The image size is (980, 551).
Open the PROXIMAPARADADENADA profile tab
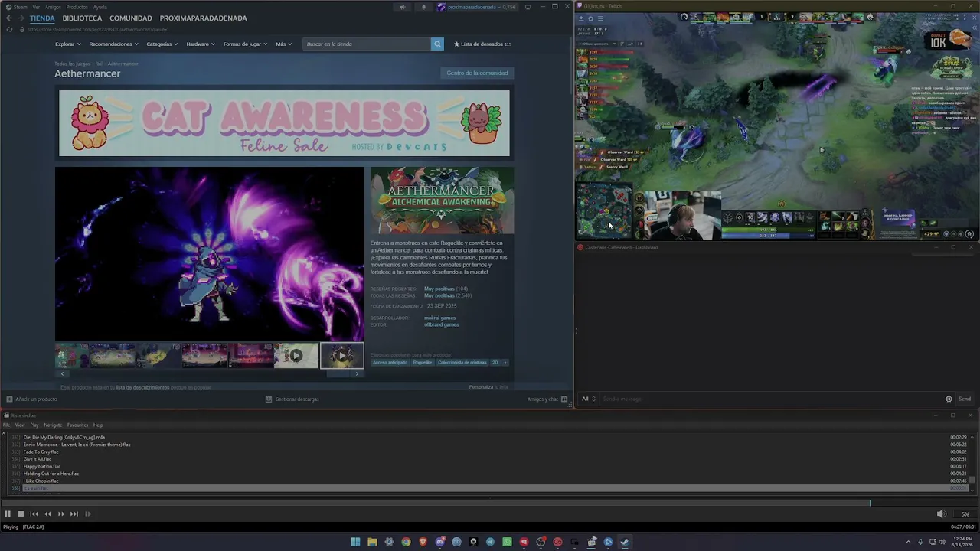tap(203, 18)
